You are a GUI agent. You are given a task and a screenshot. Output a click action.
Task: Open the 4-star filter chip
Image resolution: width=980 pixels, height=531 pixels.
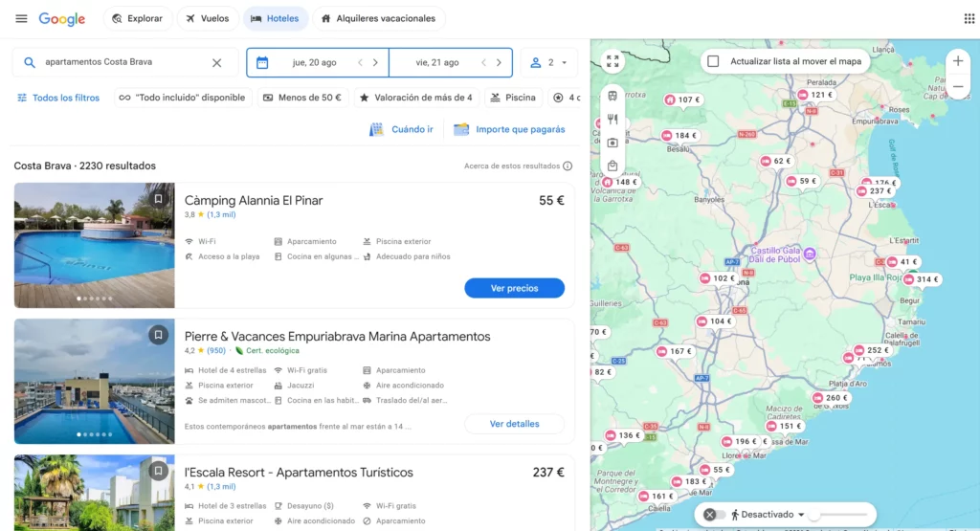[x=565, y=98]
